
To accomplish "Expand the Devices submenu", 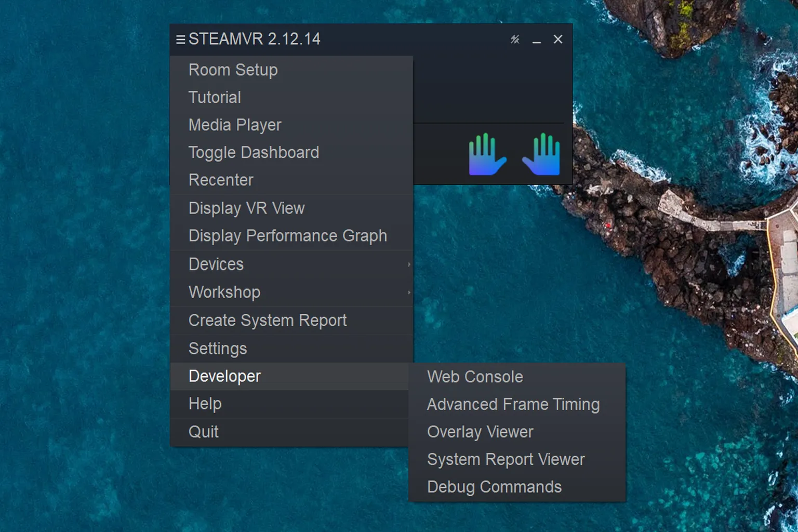I will click(291, 264).
